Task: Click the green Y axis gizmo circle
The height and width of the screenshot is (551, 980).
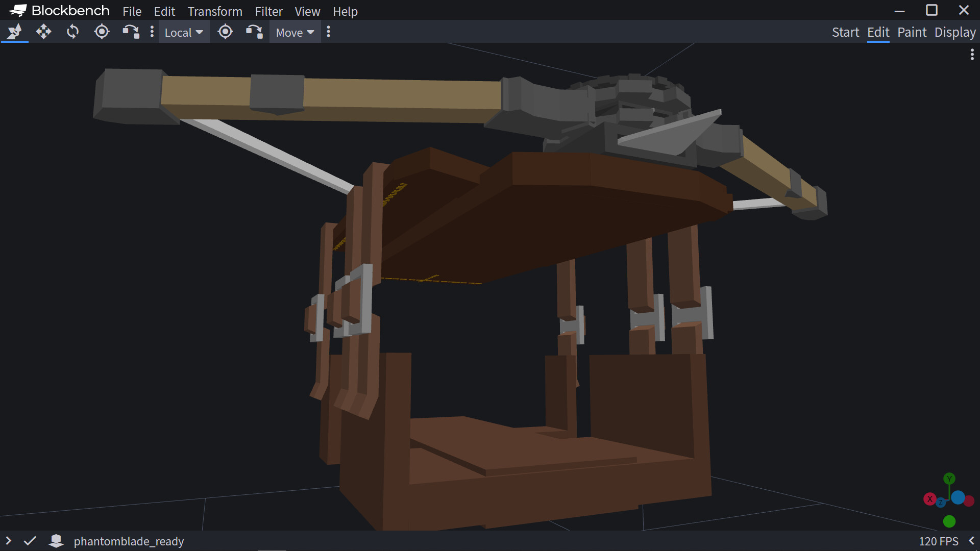Action: click(949, 479)
